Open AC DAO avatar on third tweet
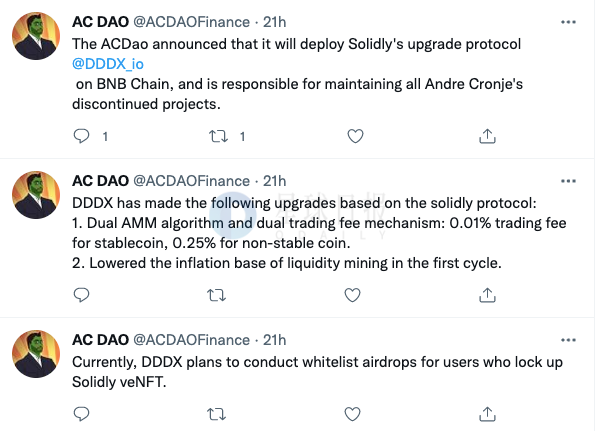Viewport: 596px width, 431px height. (36, 354)
